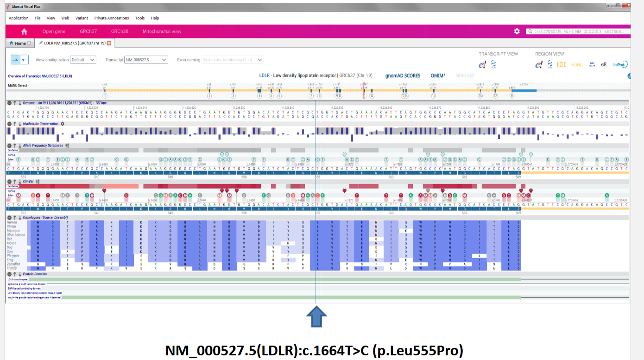
Task: Open the View configuration dropdown
Action: click(x=83, y=60)
